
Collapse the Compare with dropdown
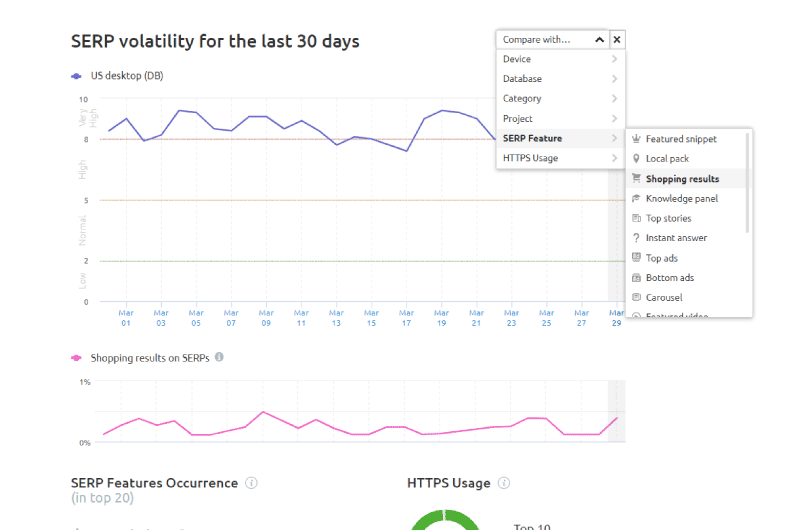pyautogui.click(x=599, y=39)
